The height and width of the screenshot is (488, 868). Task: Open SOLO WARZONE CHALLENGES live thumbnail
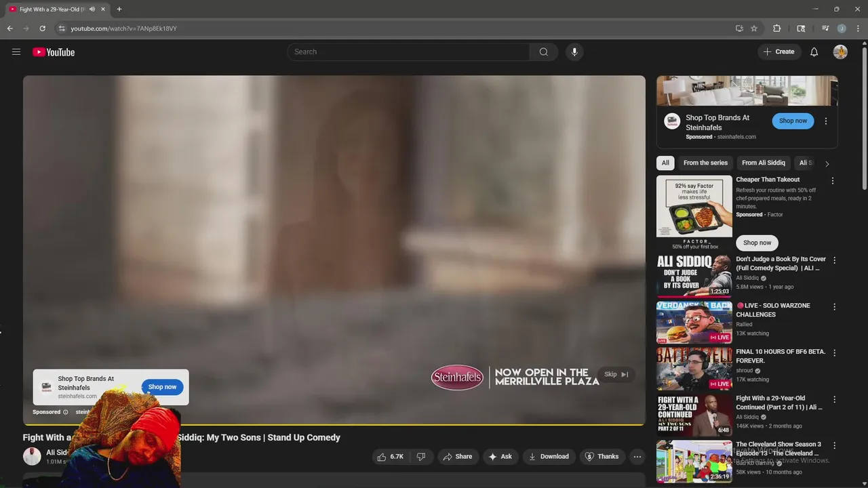coord(694,322)
